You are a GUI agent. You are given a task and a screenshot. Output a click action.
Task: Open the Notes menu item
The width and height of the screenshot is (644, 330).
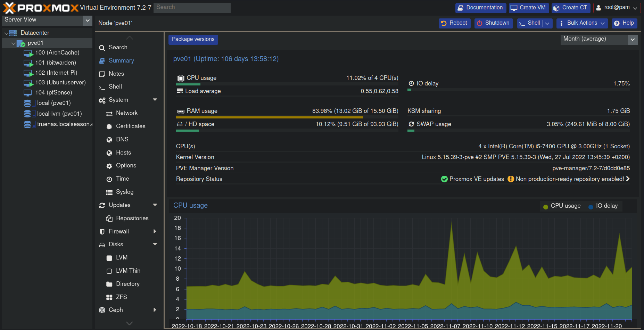[116, 74]
